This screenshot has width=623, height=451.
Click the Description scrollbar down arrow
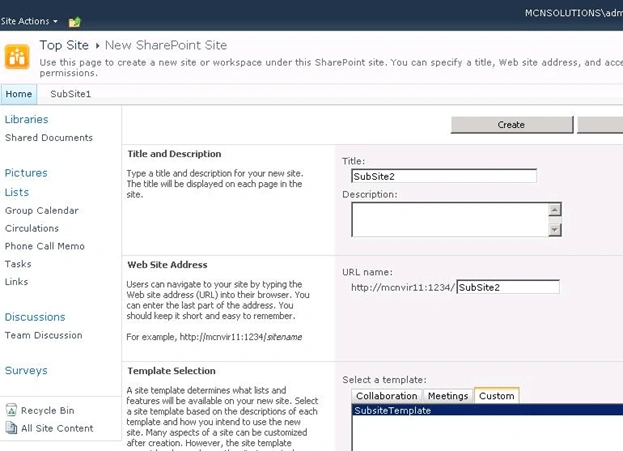pyautogui.click(x=555, y=229)
